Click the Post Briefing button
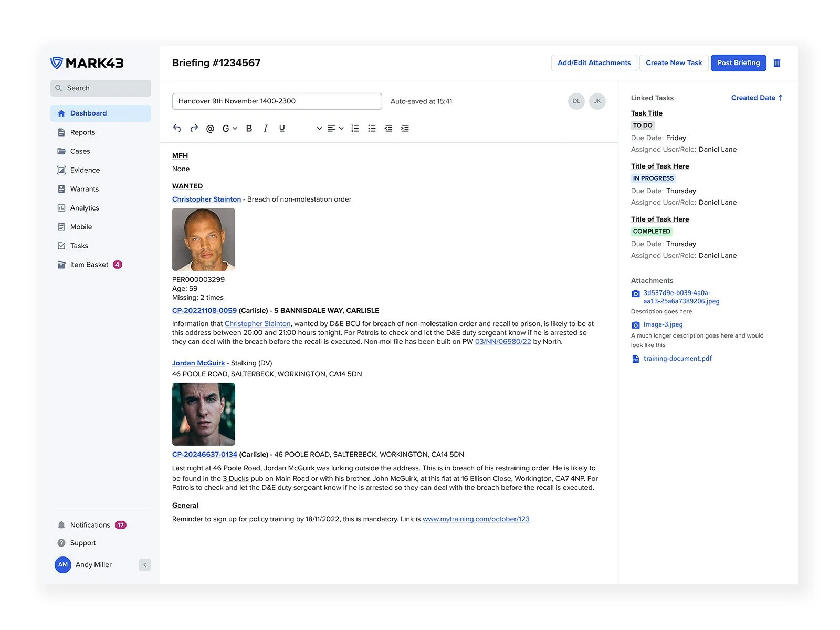 pos(738,62)
